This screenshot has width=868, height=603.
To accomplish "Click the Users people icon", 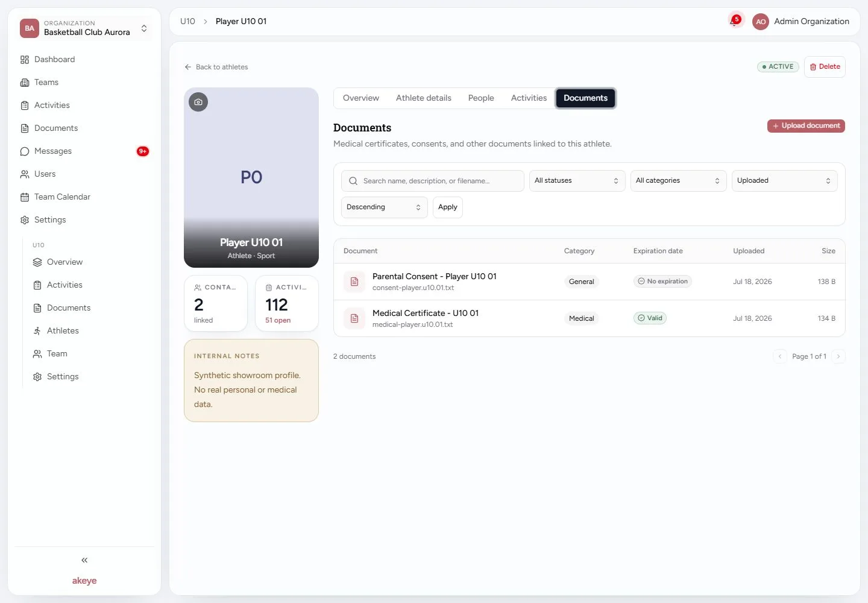I will click(x=25, y=174).
